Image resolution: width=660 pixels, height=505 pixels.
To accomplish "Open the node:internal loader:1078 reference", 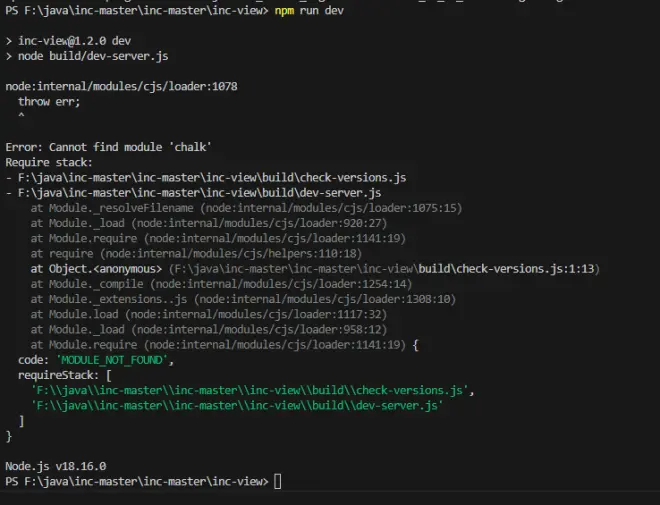I will [x=121, y=87].
